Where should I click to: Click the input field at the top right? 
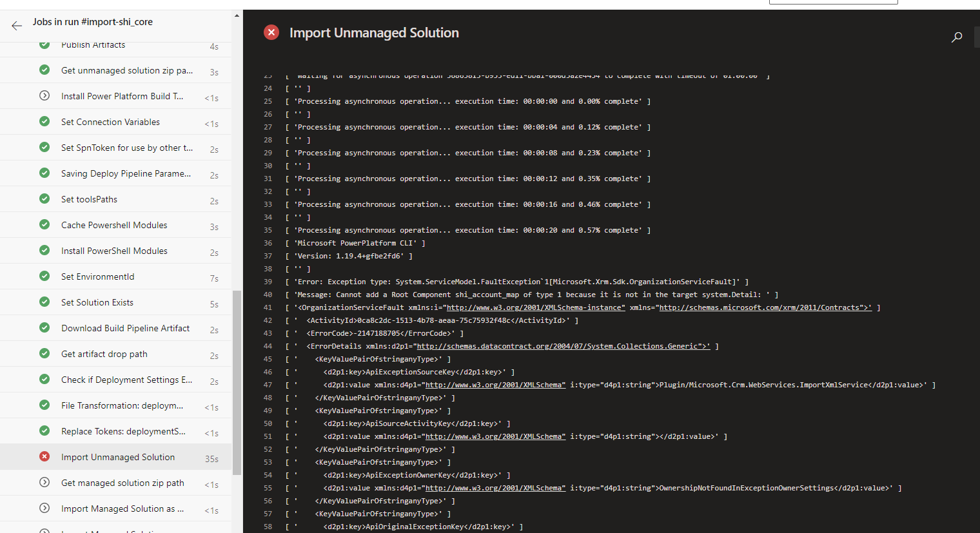[833, 1]
